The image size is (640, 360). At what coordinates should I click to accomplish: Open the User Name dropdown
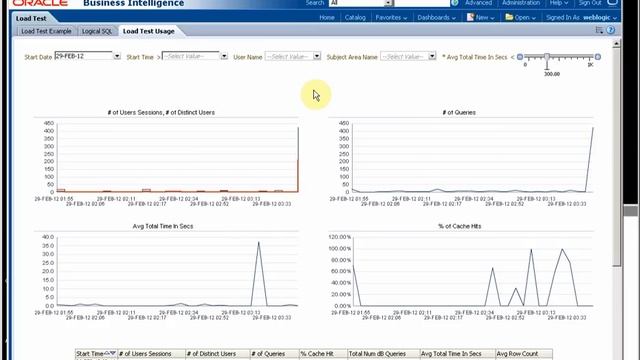click(x=317, y=56)
